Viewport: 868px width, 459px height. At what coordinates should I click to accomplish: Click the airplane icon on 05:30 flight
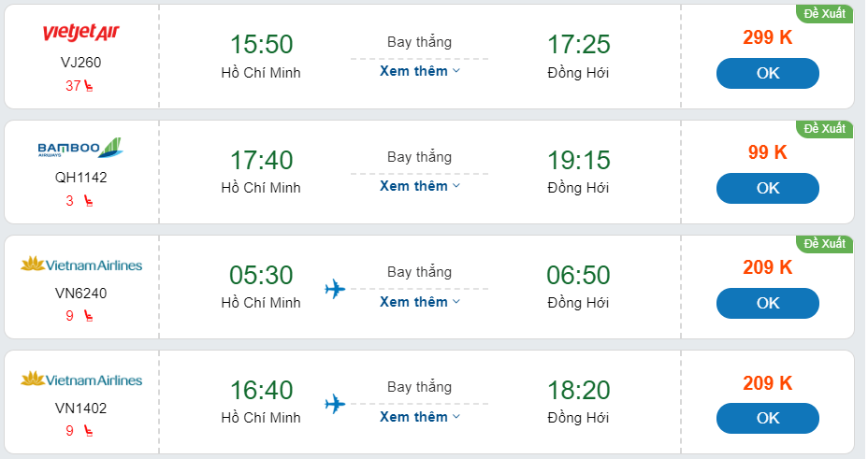[335, 288]
